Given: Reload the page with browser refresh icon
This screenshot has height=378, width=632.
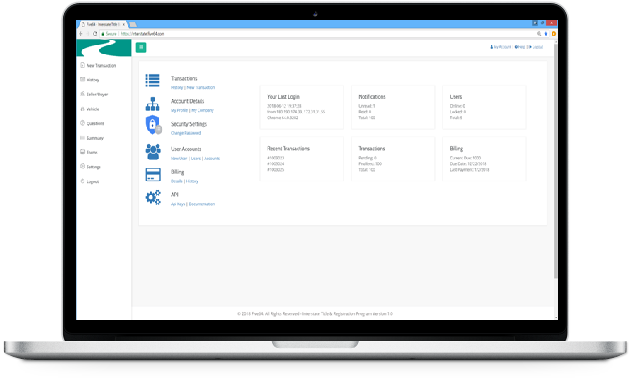Looking at the screenshot, I should [95, 34].
